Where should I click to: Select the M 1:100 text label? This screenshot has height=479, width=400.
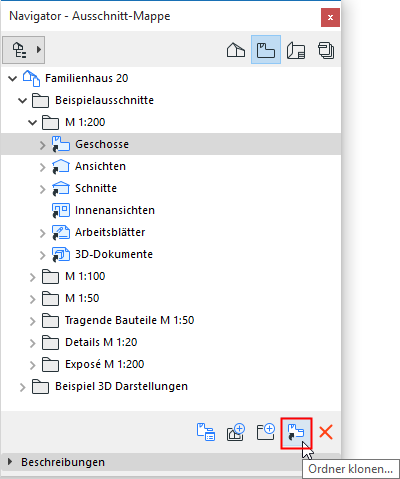click(85, 276)
